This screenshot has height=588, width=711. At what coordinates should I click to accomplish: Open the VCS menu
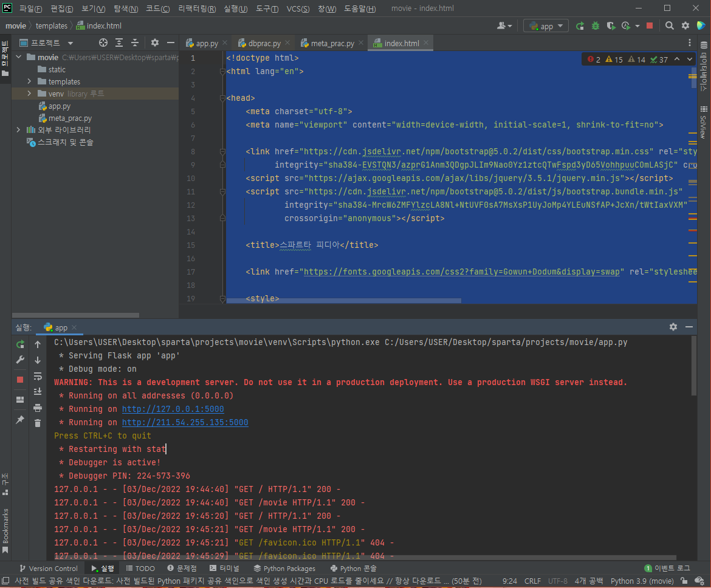(x=298, y=8)
